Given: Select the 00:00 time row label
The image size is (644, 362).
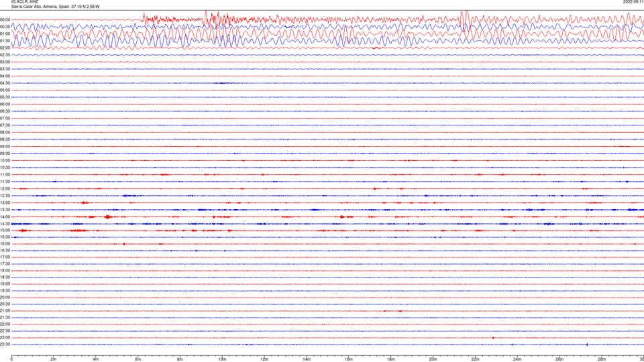Looking at the screenshot, I should point(5,19).
